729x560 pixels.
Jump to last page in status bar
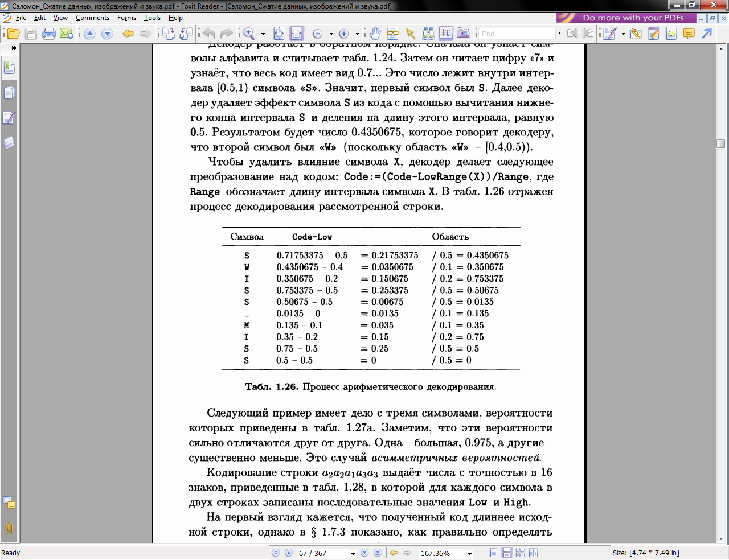(376, 553)
